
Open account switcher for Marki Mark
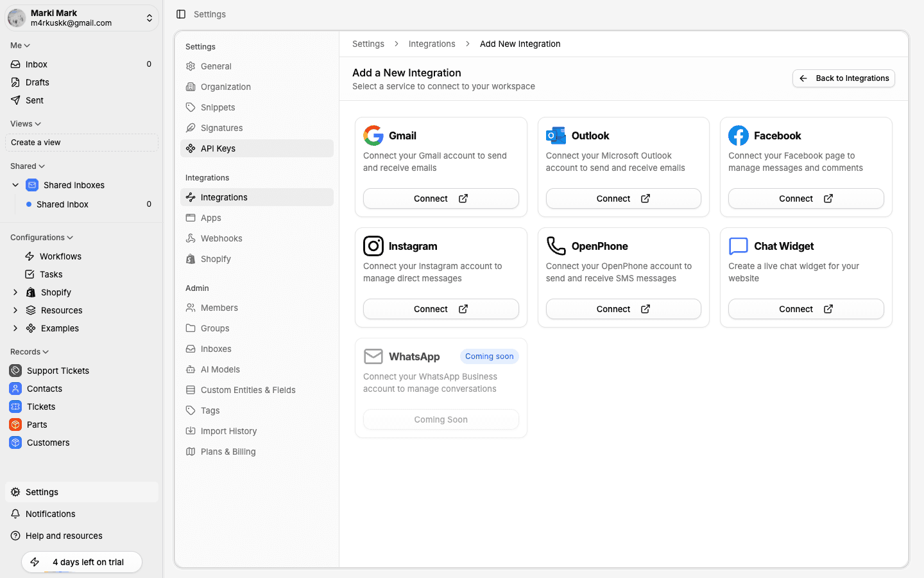[x=82, y=18]
